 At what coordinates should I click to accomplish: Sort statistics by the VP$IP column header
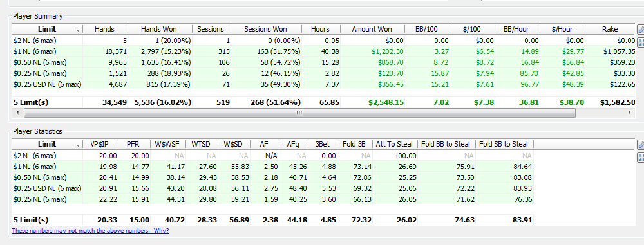point(100,144)
